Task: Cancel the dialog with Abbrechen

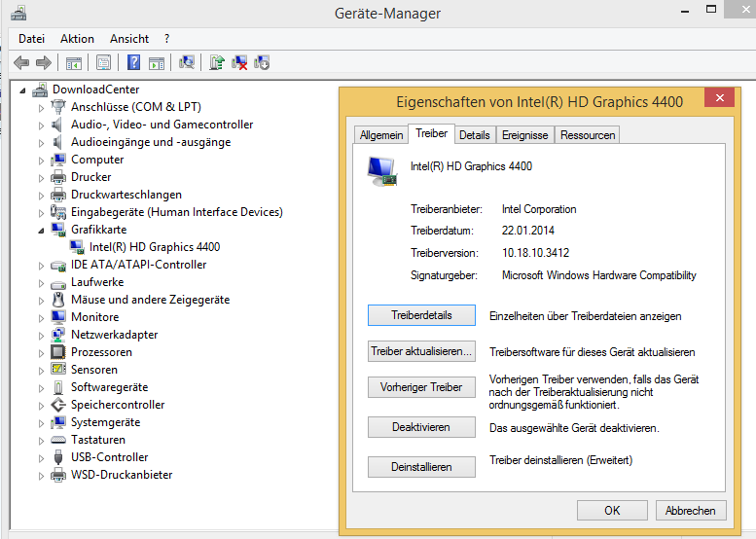Action: (x=691, y=510)
